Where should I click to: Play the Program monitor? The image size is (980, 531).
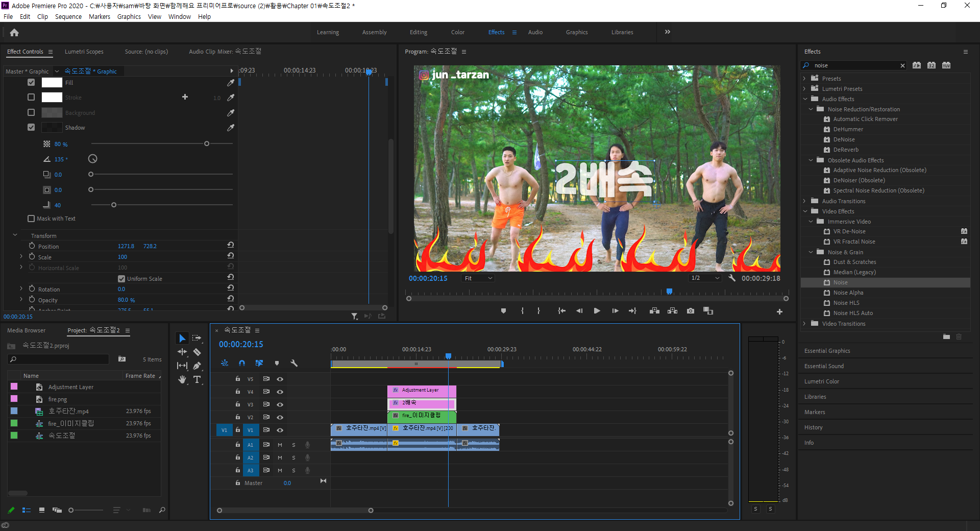click(x=597, y=311)
